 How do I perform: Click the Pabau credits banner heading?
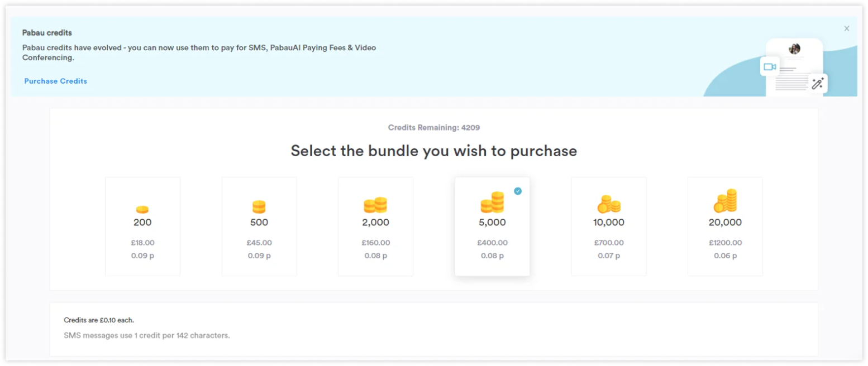click(47, 33)
